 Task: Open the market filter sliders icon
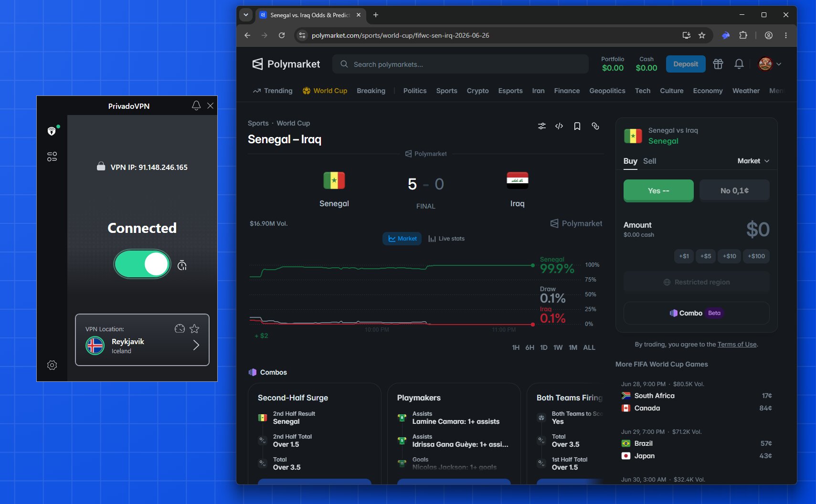(x=542, y=126)
